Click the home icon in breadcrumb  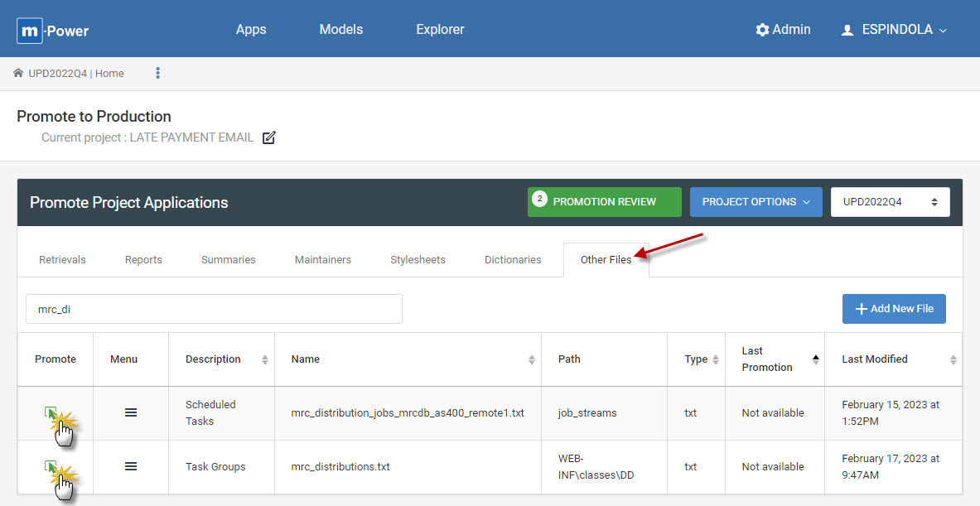tap(18, 73)
